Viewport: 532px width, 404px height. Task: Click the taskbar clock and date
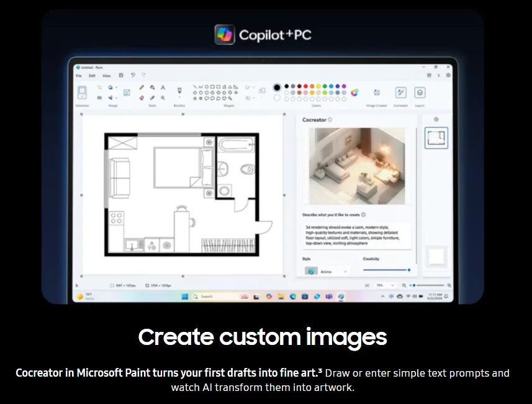click(x=435, y=296)
